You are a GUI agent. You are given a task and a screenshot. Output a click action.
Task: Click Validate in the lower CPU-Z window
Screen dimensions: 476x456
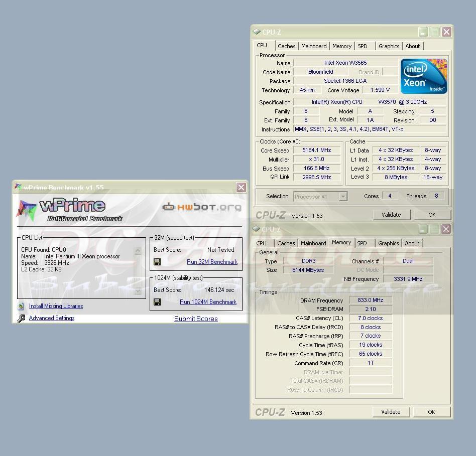[391, 412]
